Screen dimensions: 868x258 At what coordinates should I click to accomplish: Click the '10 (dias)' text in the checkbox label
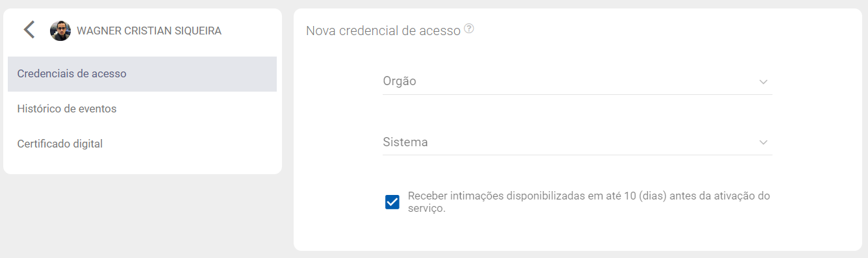645,196
